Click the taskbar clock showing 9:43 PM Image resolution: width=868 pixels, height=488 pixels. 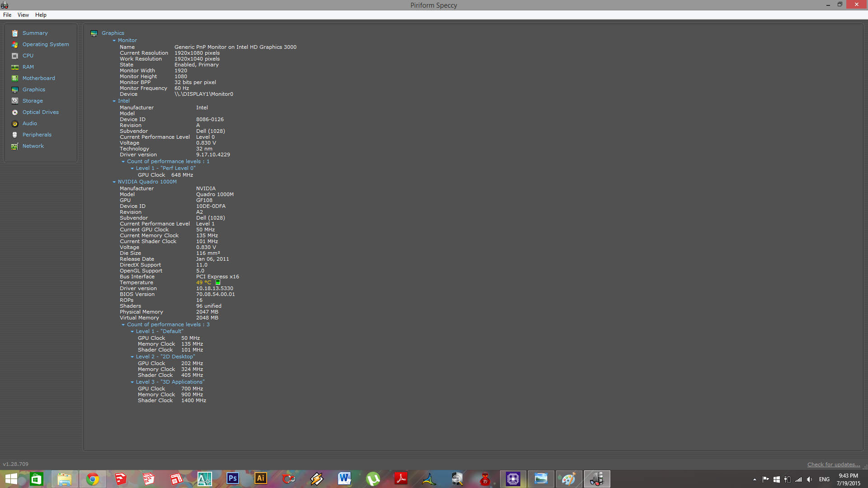848,479
